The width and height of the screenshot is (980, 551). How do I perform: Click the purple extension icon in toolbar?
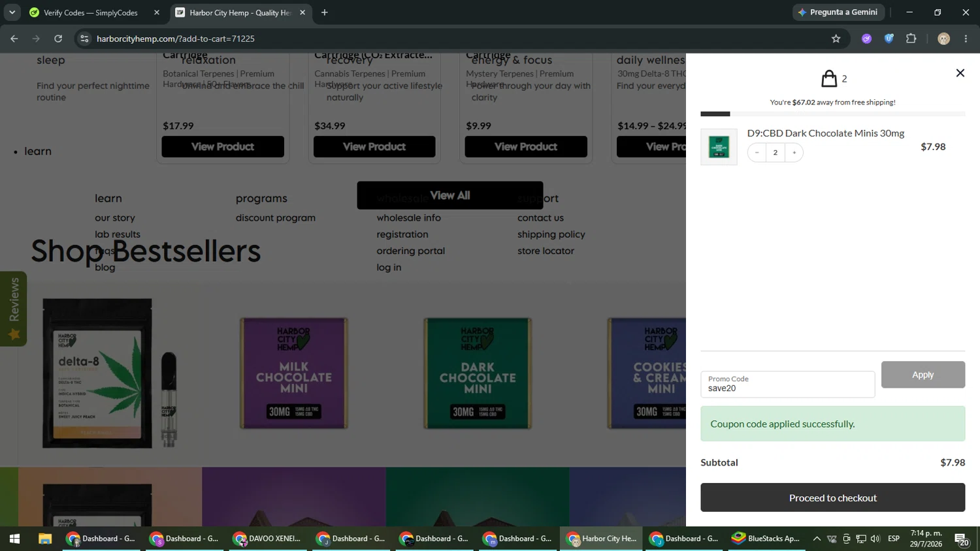pyautogui.click(x=866, y=39)
